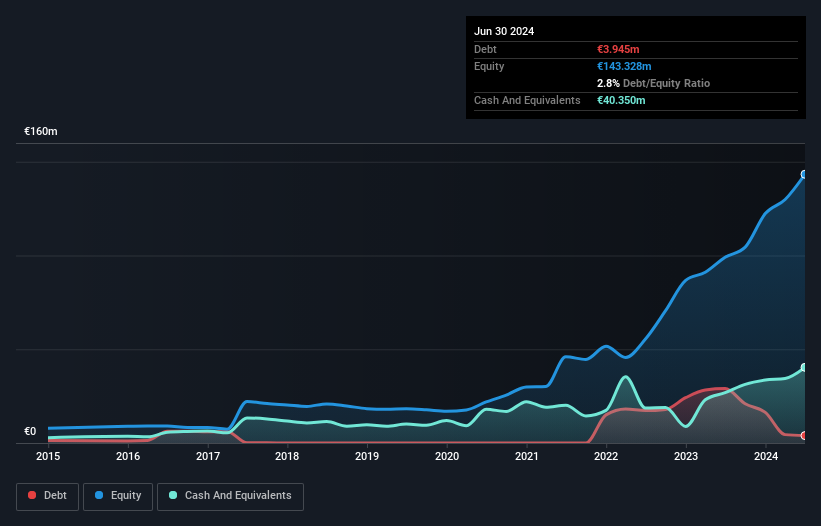Click the 2017 x-axis label

(x=208, y=456)
